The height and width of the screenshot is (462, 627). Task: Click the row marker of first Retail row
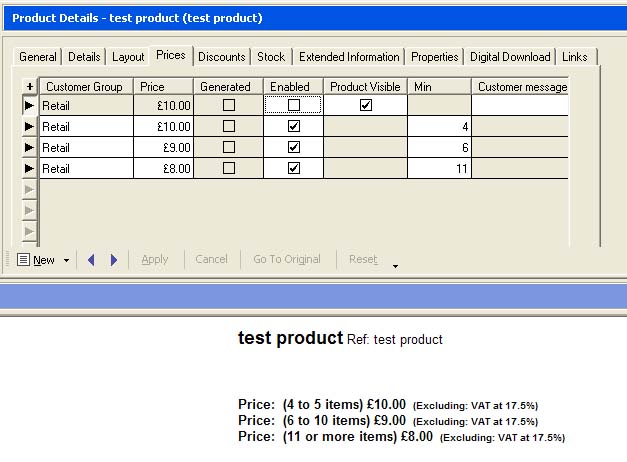click(29, 105)
